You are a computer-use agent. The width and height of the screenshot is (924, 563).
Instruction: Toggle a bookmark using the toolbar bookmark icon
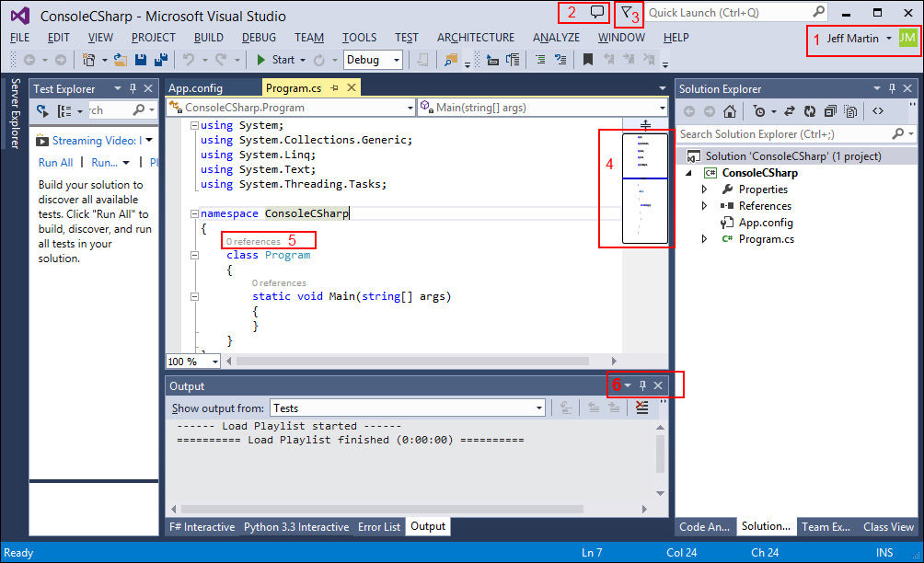pos(587,60)
